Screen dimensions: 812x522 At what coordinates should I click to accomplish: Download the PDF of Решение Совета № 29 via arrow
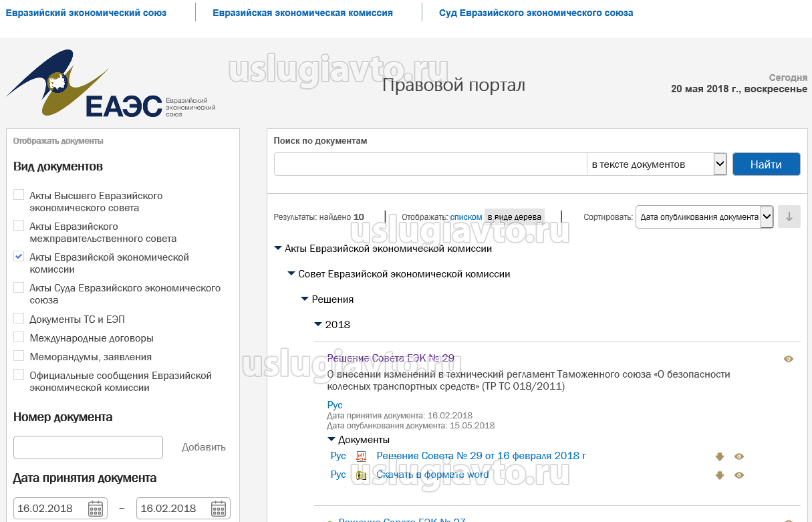pyautogui.click(x=720, y=456)
